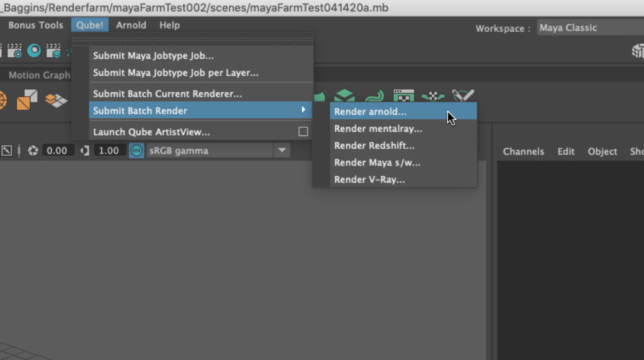Click the green window panel shelf icon
Image resolution: width=644 pixels, height=360 pixels.
403,96
